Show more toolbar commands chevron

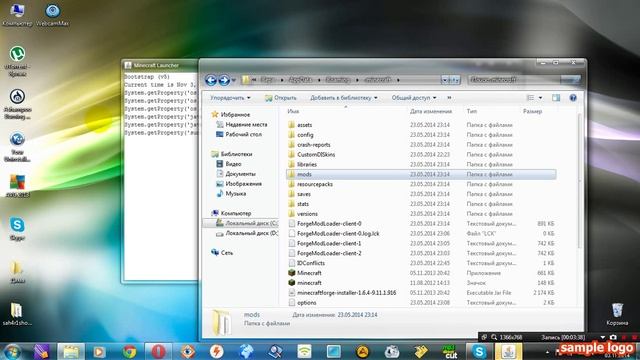pyautogui.click(x=449, y=98)
